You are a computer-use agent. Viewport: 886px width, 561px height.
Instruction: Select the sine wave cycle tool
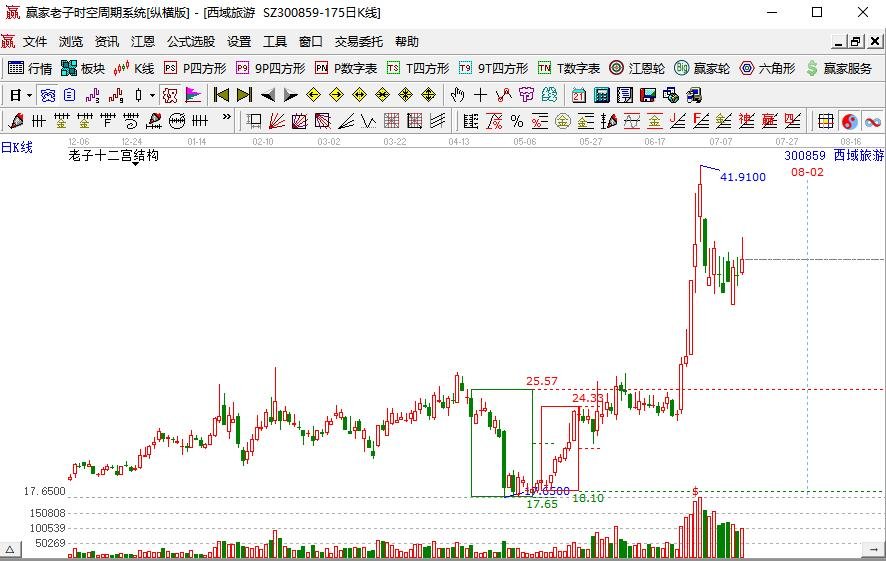(632, 121)
